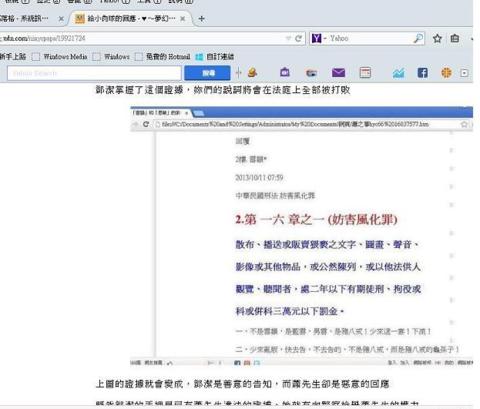This screenshot has height=409, width=480.
Task: Close the active blog tab
Action: [x=183, y=19]
